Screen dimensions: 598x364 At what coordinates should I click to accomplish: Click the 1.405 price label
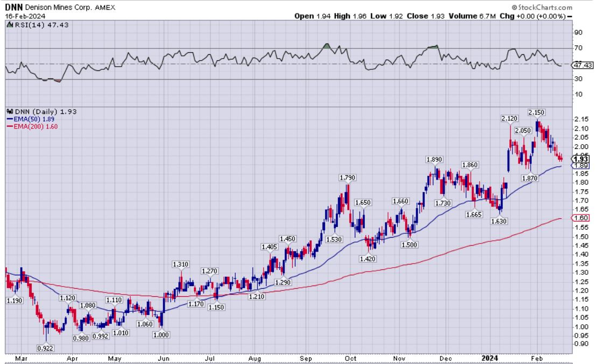click(x=269, y=247)
